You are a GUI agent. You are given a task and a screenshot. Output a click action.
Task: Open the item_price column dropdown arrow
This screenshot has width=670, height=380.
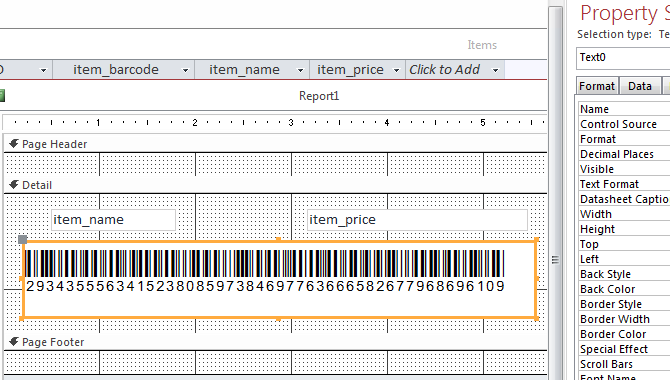pyautogui.click(x=397, y=70)
